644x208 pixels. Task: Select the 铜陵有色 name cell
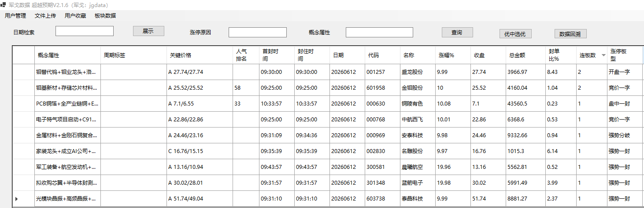tap(418, 103)
